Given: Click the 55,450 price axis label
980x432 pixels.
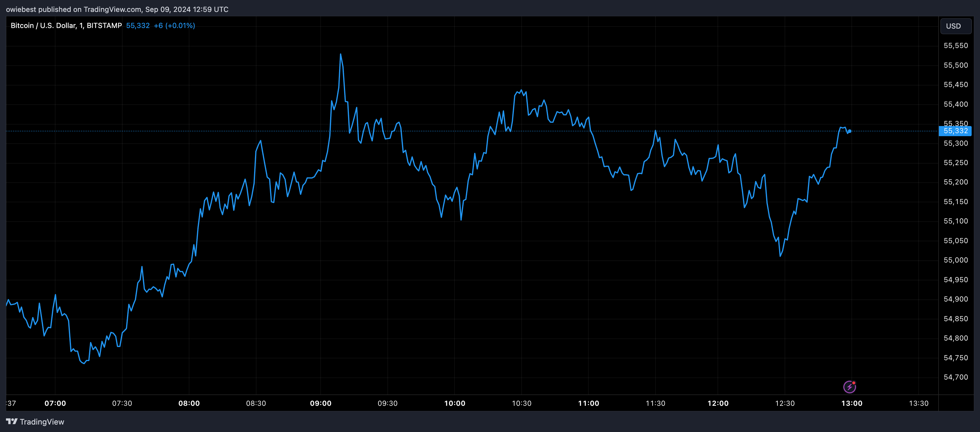Looking at the screenshot, I should tap(956, 85).
